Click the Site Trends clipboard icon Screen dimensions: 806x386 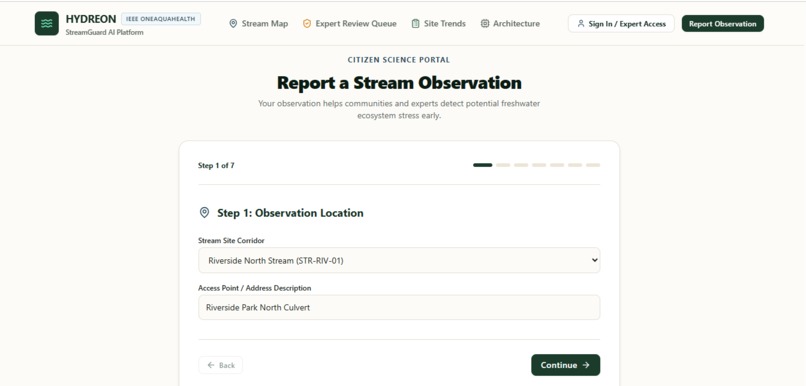coord(415,24)
